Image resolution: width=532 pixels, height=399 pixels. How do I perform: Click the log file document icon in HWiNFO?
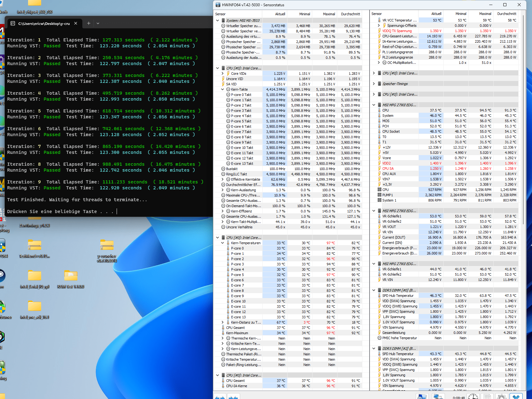point(487,396)
